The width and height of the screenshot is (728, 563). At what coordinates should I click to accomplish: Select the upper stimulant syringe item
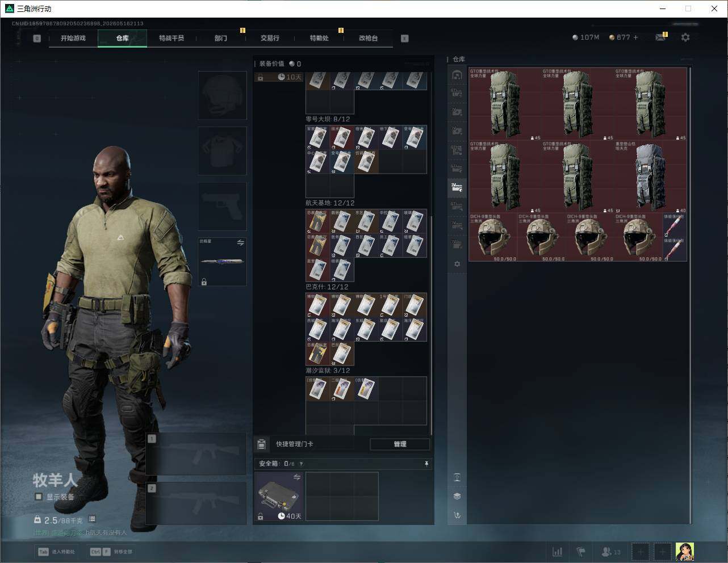675,225
